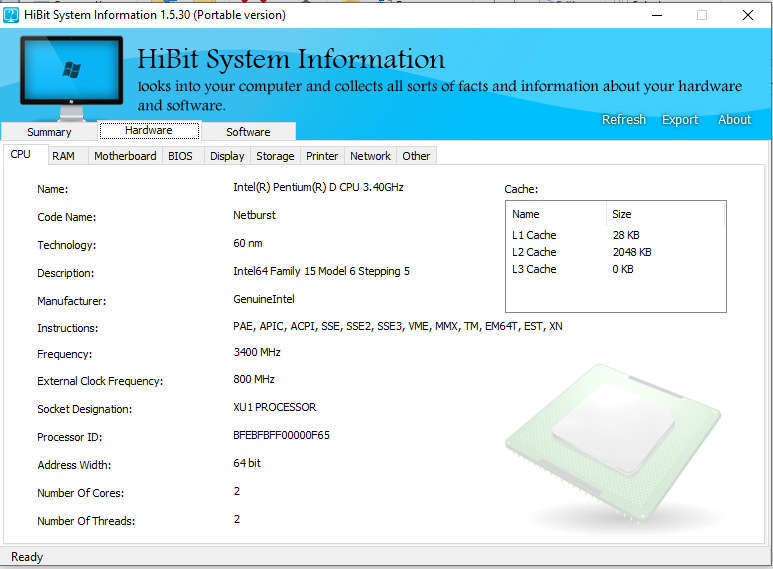Click the Size column header in Cache list
This screenshot has width=773, height=569.
tap(665, 214)
